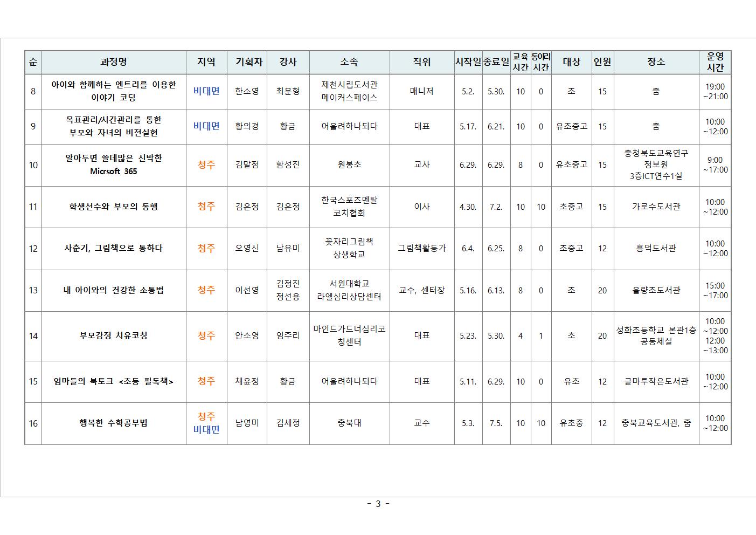Select course title 엄마들의 북토크 <초등 필독책>
The image size is (756, 535).
click(x=114, y=381)
